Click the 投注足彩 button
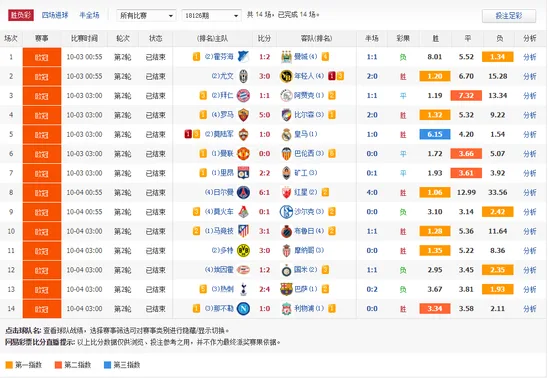The width and height of the screenshot is (550, 378). click(x=509, y=16)
